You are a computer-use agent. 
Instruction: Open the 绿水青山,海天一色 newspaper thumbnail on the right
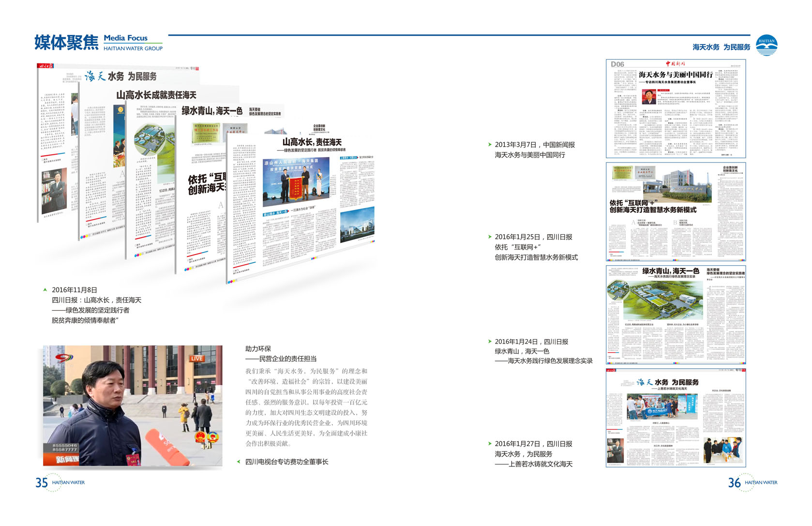coord(676,315)
